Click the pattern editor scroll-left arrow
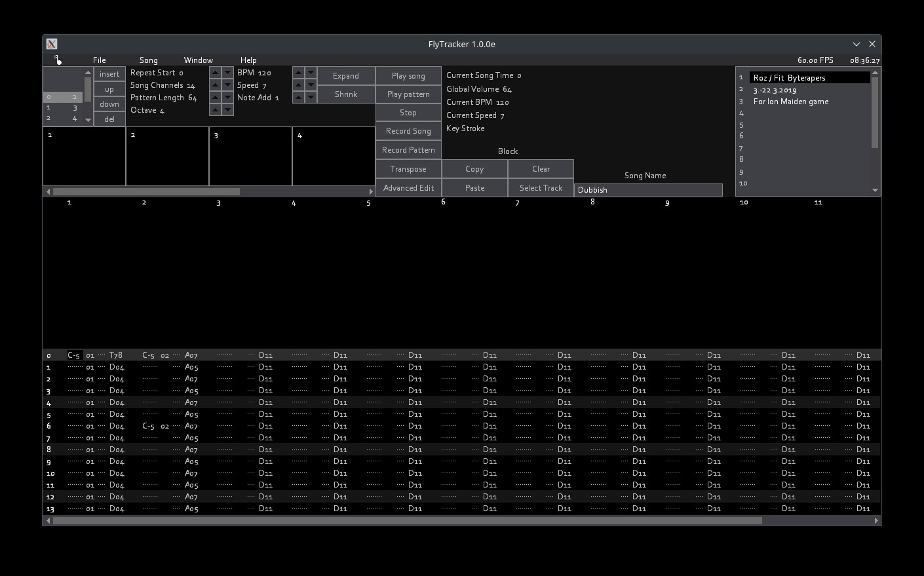Screen dimensions: 924x576 [48, 520]
